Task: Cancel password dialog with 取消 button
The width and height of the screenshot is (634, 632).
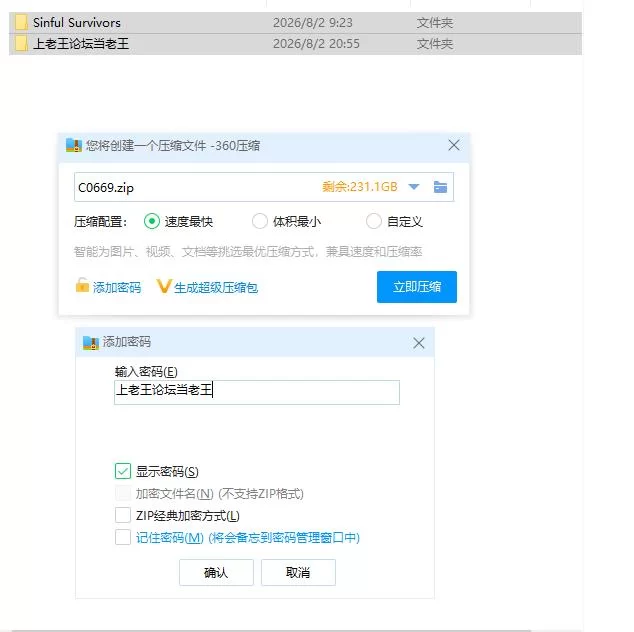Action: point(298,572)
